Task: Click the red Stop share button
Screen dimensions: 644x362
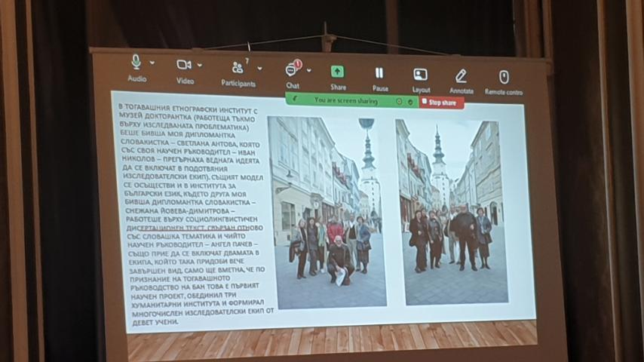Action: pos(441,103)
